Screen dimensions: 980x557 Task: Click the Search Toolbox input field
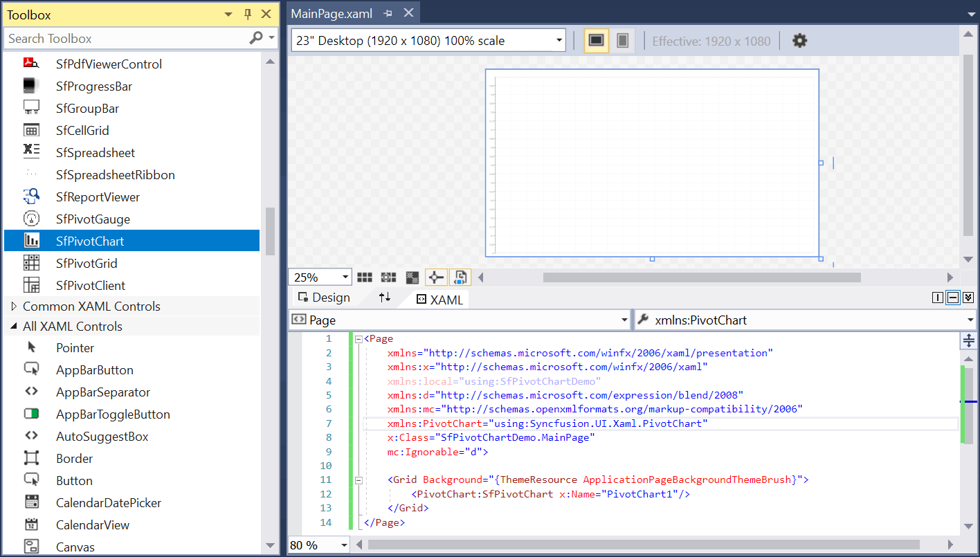coord(127,38)
